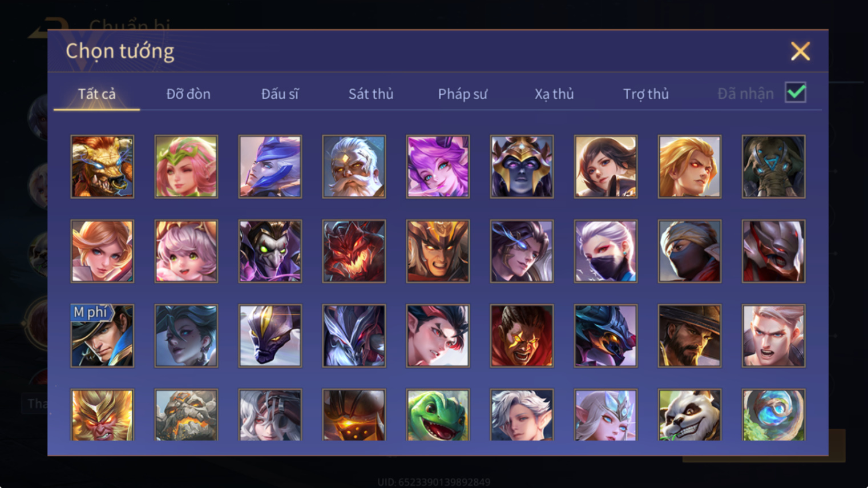Choose the masked silver-haired female assassin
Viewport: 868px width, 488px height.
(x=605, y=251)
